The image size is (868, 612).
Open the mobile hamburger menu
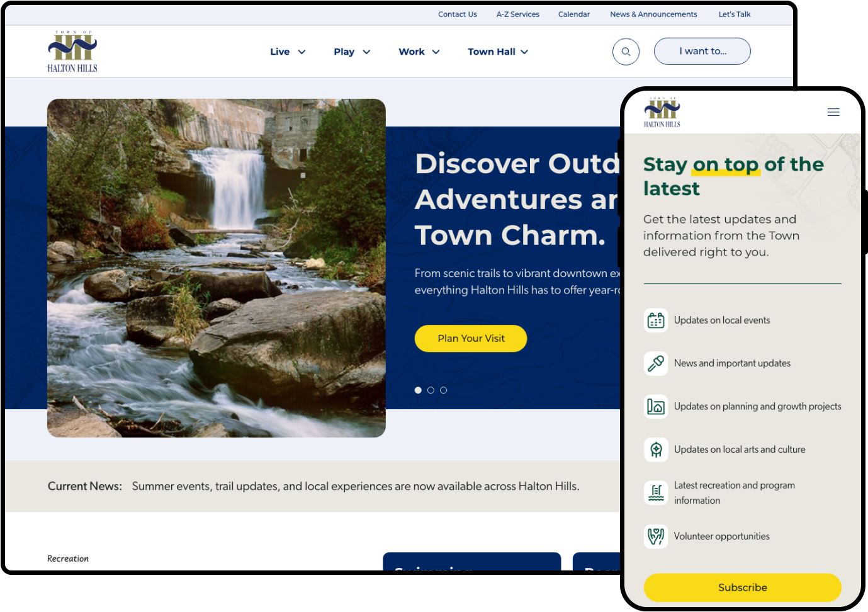[x=833, y=112]
